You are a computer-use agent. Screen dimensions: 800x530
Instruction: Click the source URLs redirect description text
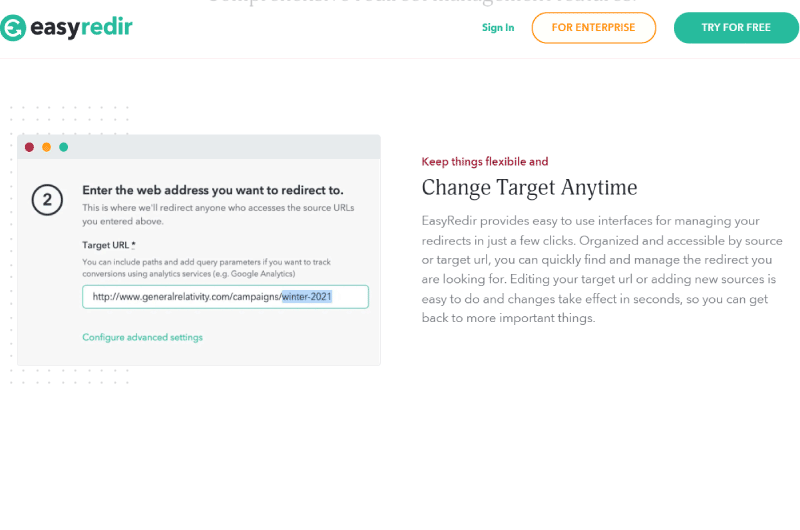point(218,215)
